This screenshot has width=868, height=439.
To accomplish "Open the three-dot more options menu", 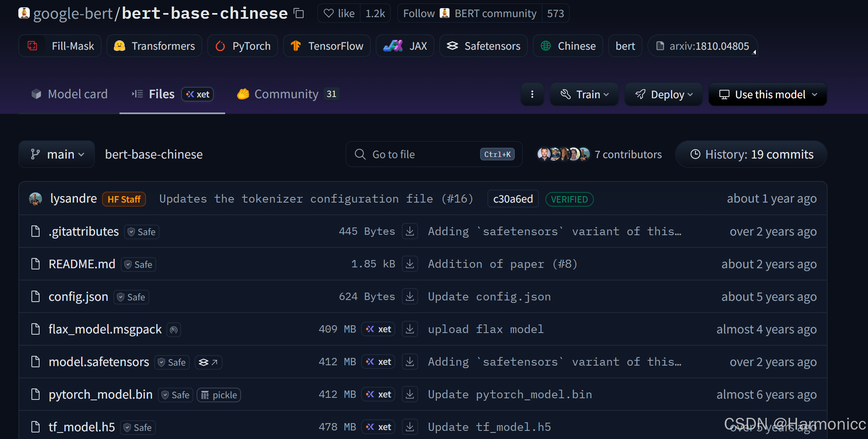I will (x=532, y=95).
